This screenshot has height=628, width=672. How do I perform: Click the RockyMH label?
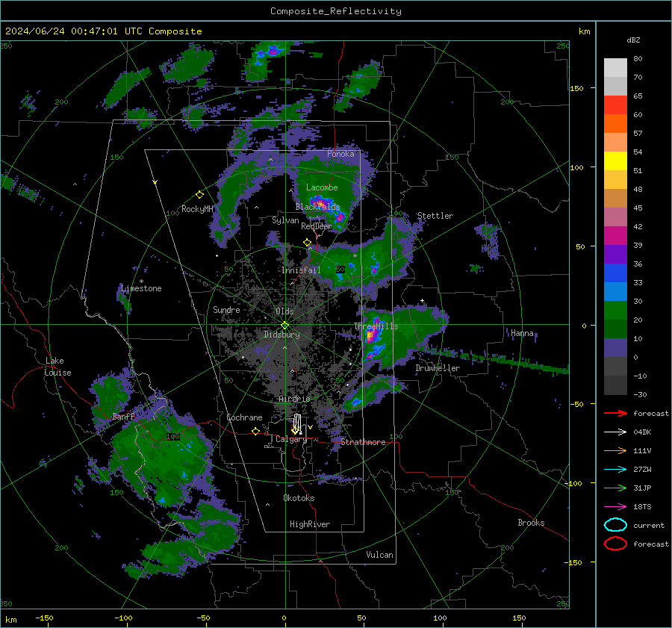click(x=197, y=209)
